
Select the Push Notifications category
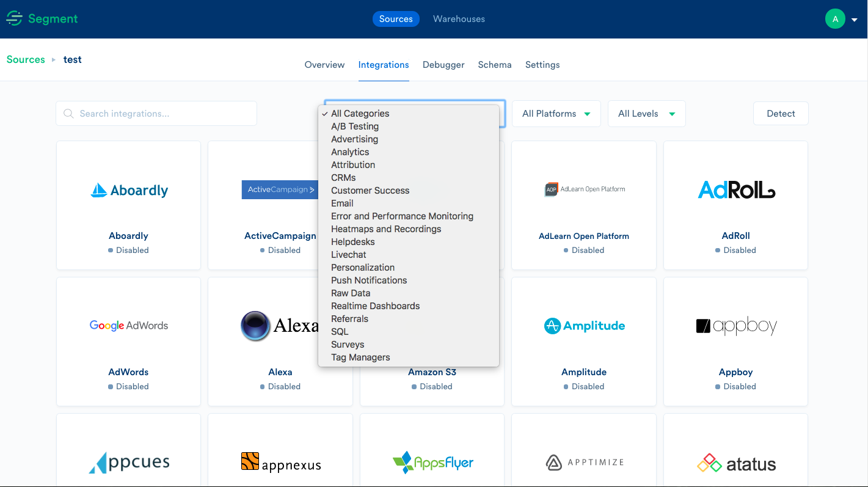pos(409,280)
